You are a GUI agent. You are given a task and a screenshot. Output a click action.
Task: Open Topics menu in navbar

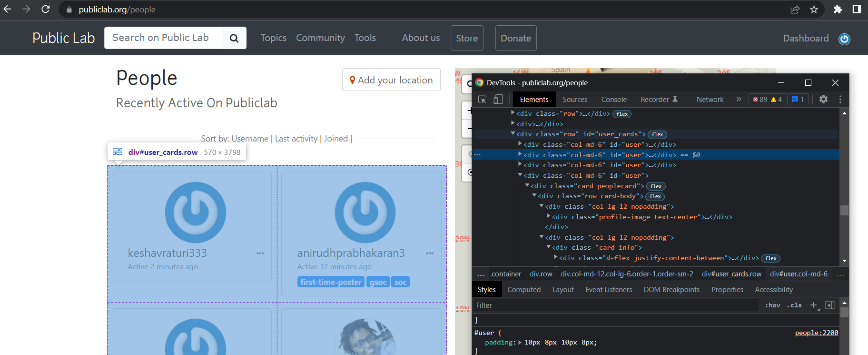[x=274, y=38]
